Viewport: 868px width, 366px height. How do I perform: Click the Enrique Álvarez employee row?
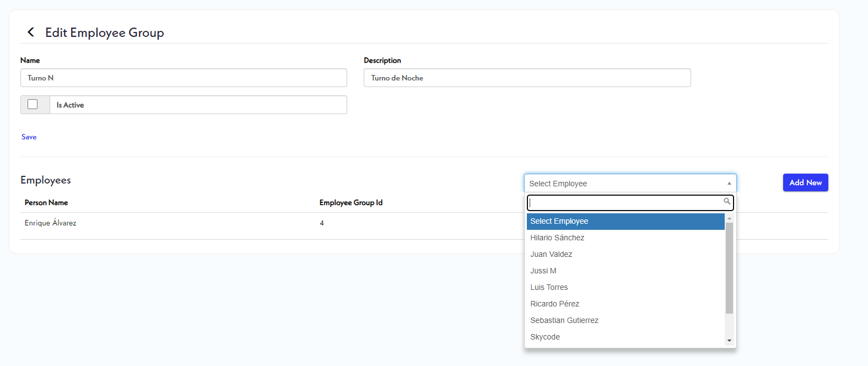click(x=51, y=223)
